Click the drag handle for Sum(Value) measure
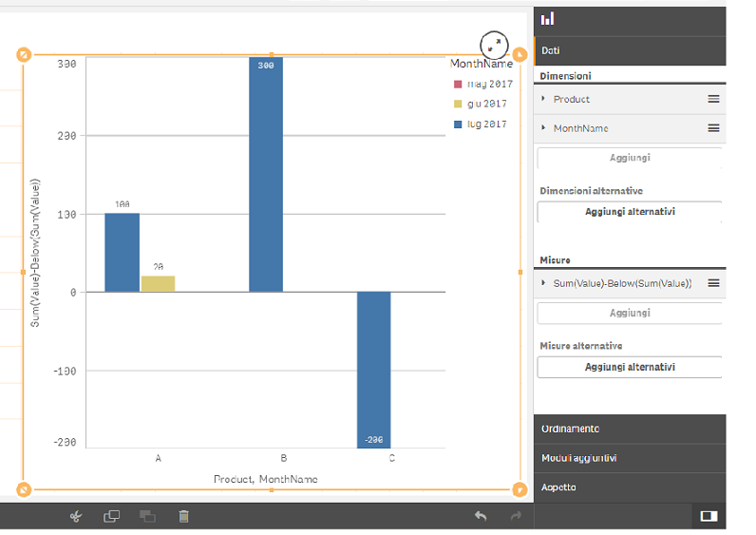 point(713,283)
